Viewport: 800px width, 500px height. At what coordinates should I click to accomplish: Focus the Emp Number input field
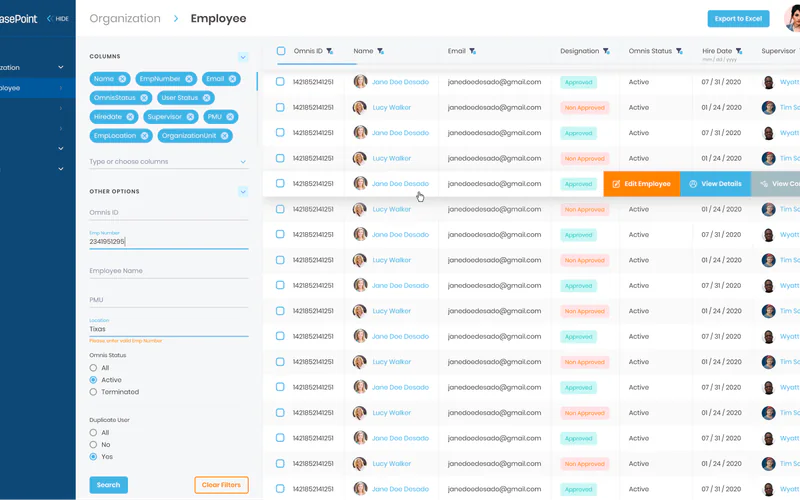pos(168,241)
